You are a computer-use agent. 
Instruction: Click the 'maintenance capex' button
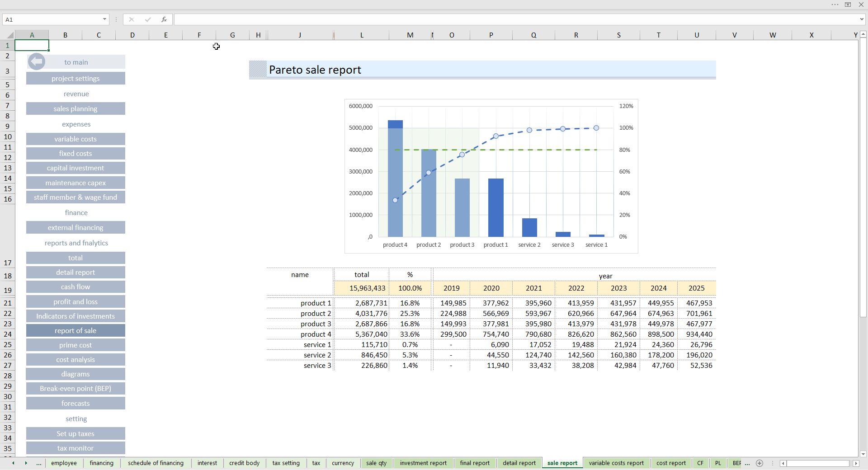click(75, 183)
